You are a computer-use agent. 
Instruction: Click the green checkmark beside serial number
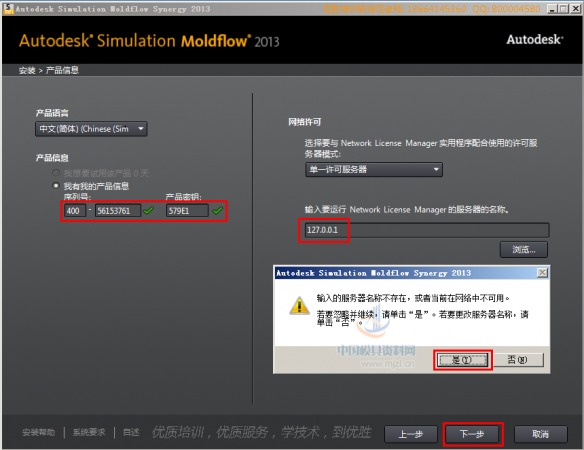pyautogui.click(x=149, y=210)
